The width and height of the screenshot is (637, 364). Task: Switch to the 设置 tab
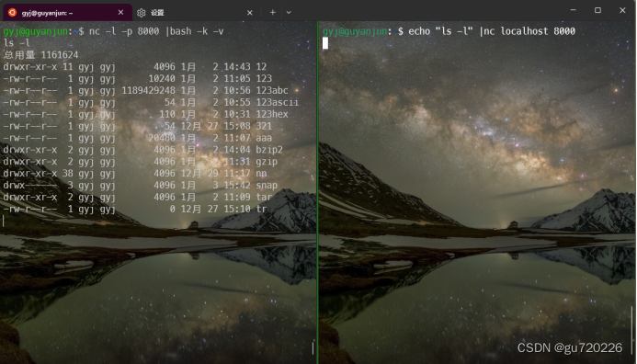[196, 13]
